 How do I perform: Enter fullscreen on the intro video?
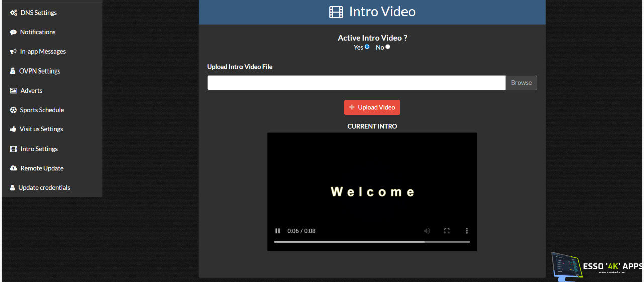tap(447, 231)
